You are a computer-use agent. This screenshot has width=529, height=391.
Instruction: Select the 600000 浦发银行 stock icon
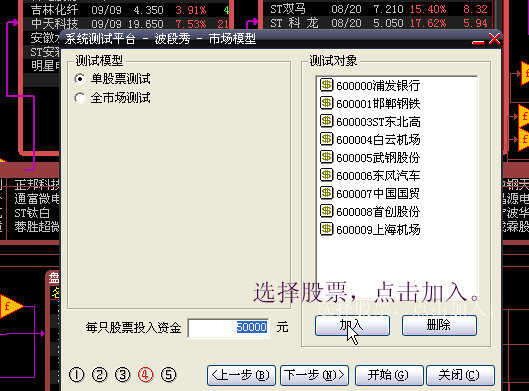pyautogui.click(x=326, y=85)
